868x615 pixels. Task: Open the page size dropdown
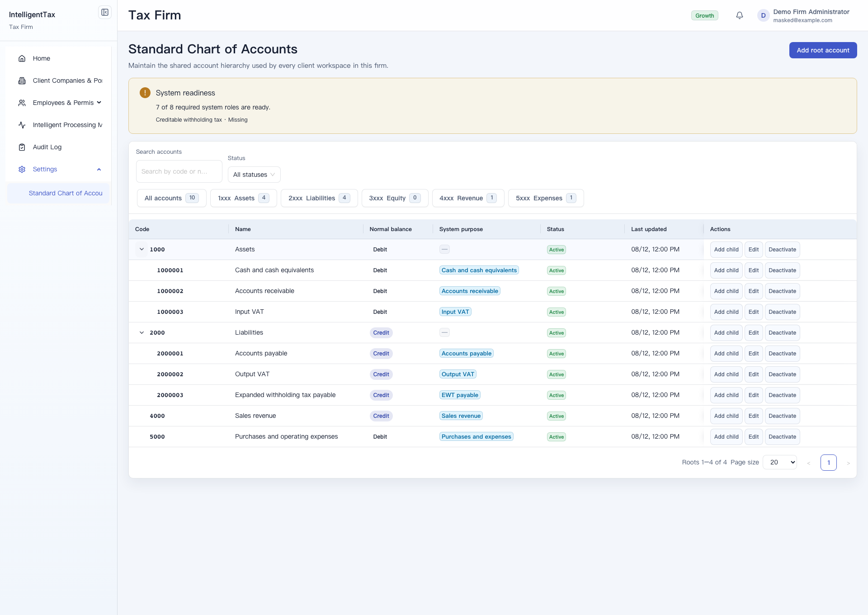[780, 462]
